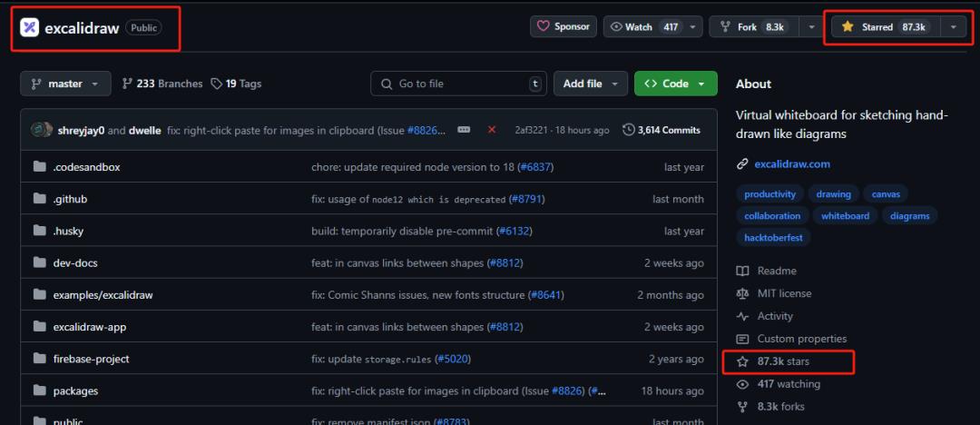
Task: Open Custom properties link
Action: 791,339
